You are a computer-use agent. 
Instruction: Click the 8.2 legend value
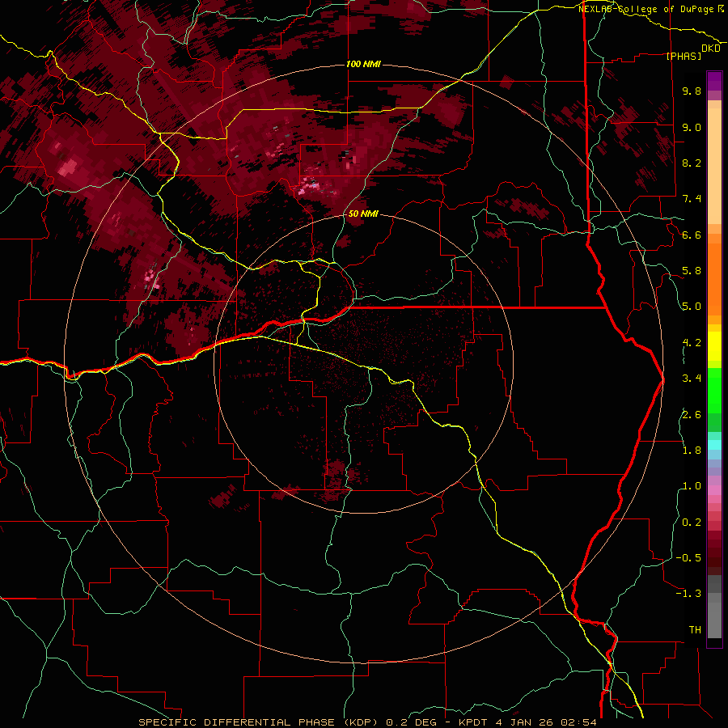click(692, 163)
